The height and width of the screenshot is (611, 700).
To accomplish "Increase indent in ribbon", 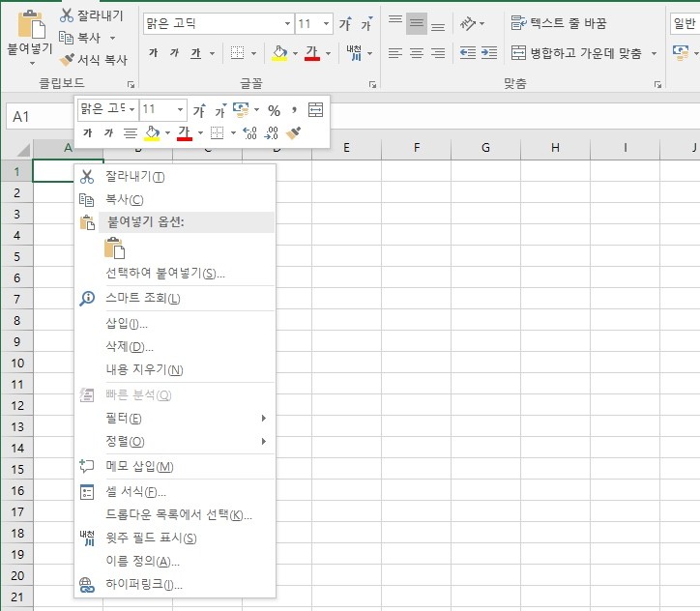I will (489, 53).
